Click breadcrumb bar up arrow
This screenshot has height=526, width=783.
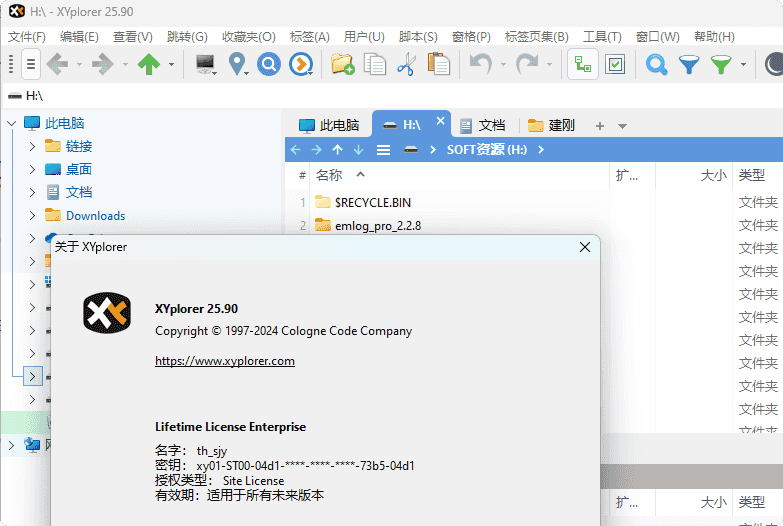[338, 149]
